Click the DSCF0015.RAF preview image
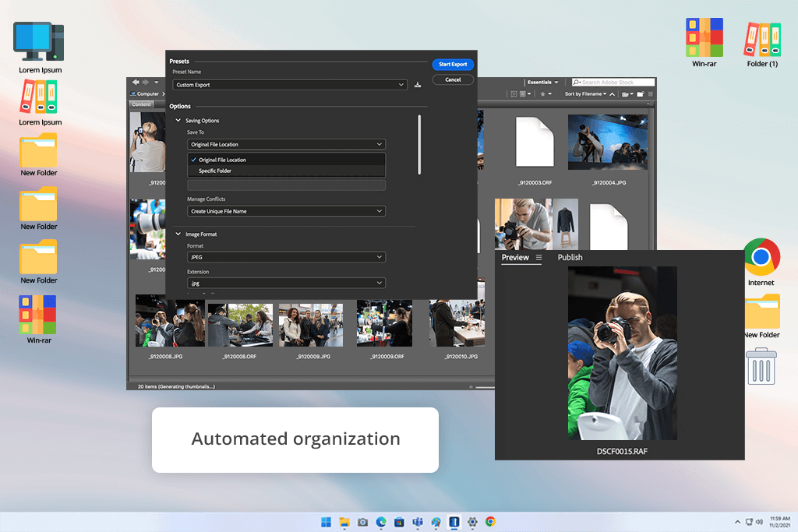 point(623,353)
